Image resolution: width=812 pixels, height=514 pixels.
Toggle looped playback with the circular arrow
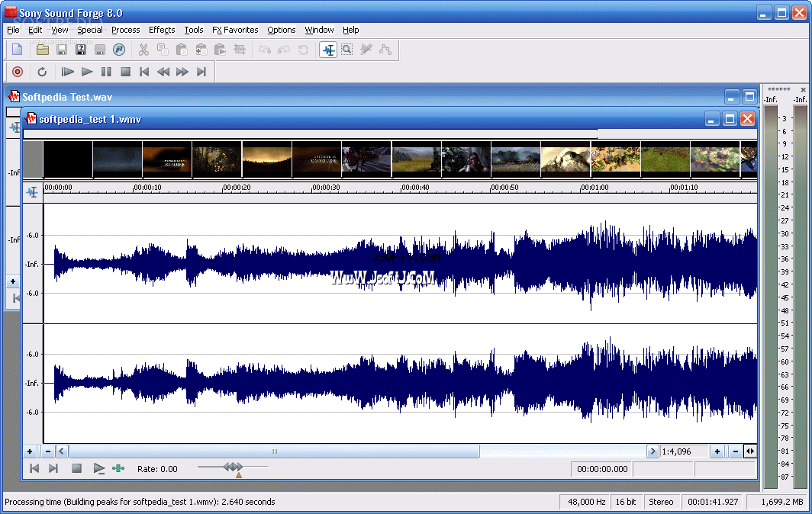click(x=42, y=72)
